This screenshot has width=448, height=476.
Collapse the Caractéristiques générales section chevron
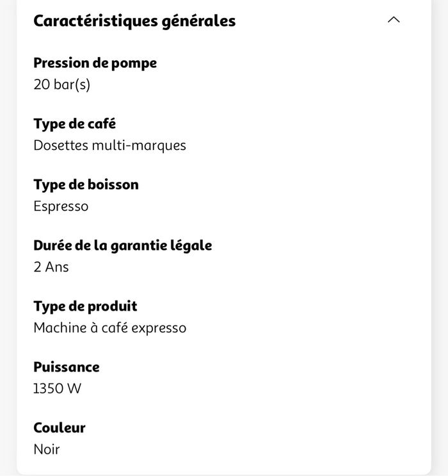(x=394, y=20)
